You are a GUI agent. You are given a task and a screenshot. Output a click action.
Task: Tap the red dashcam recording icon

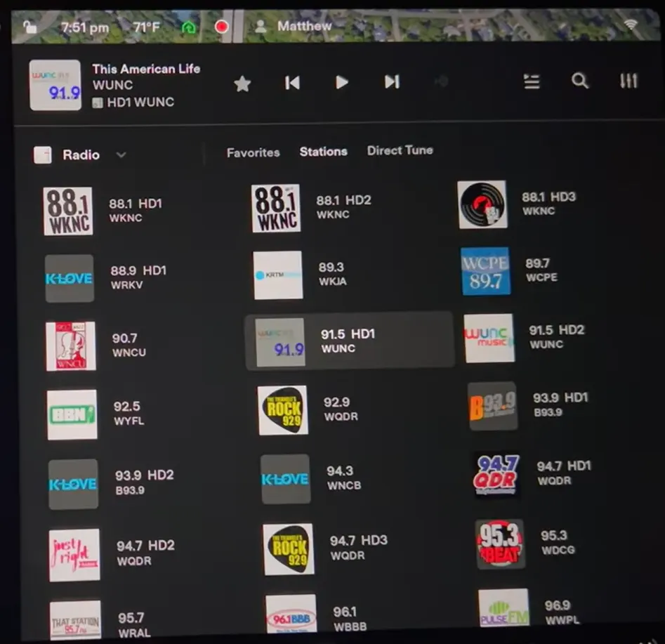click(222, 27)
